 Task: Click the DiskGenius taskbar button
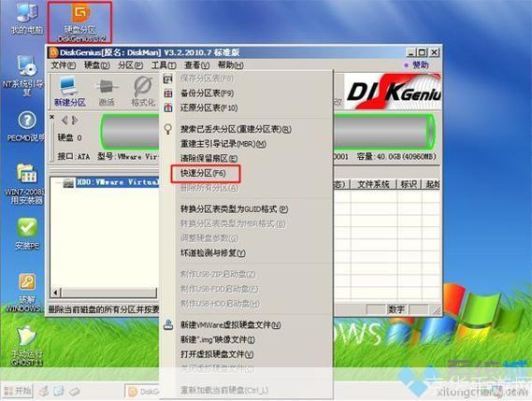pyautogui.click(x=142, y=392)
